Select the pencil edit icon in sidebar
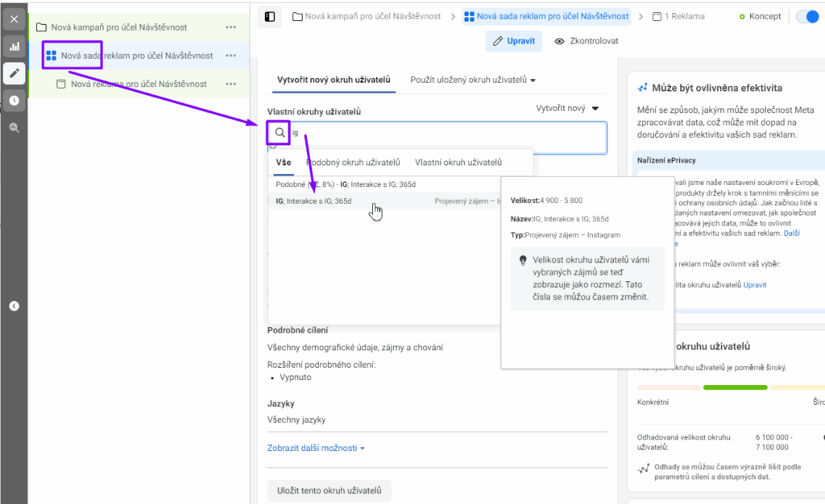 click(x=14, y=74)
